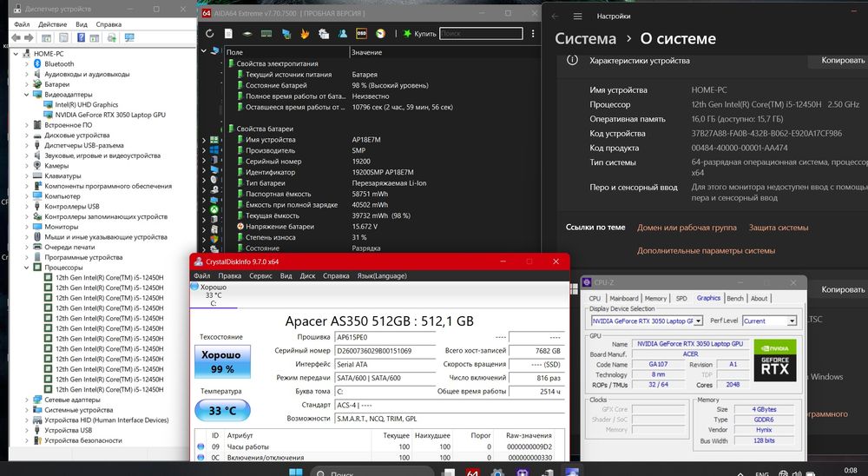Switch to the Mainboard tab in CPU-Z
Viewport: 868px width, 476px height.
click(624, 298)
